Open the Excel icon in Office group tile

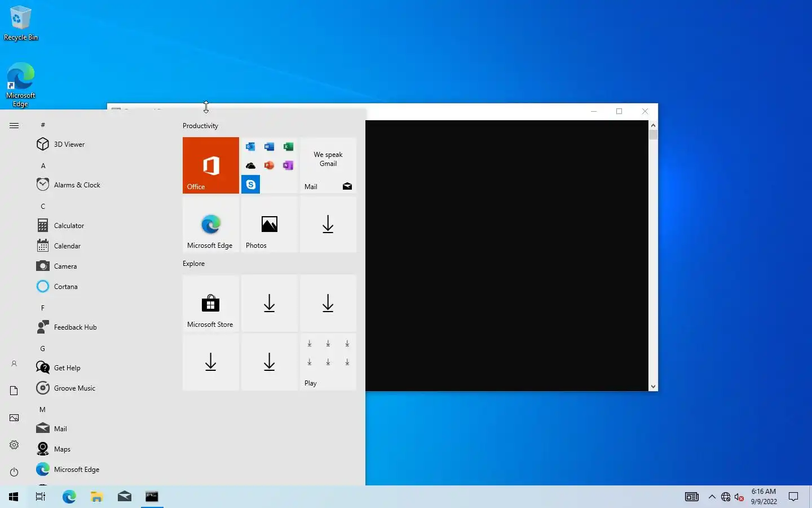pyautogui.click(x=288, y=147)
